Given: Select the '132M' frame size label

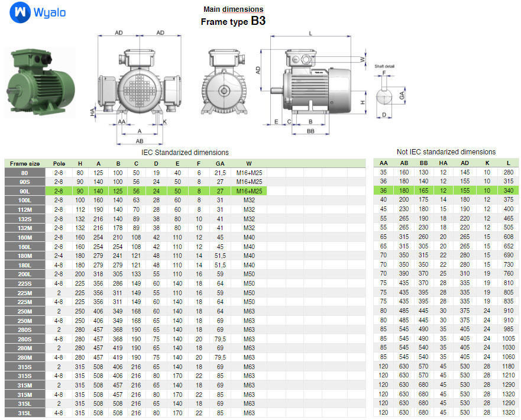Looking at the screenshot, I should [x=25, y=228].
